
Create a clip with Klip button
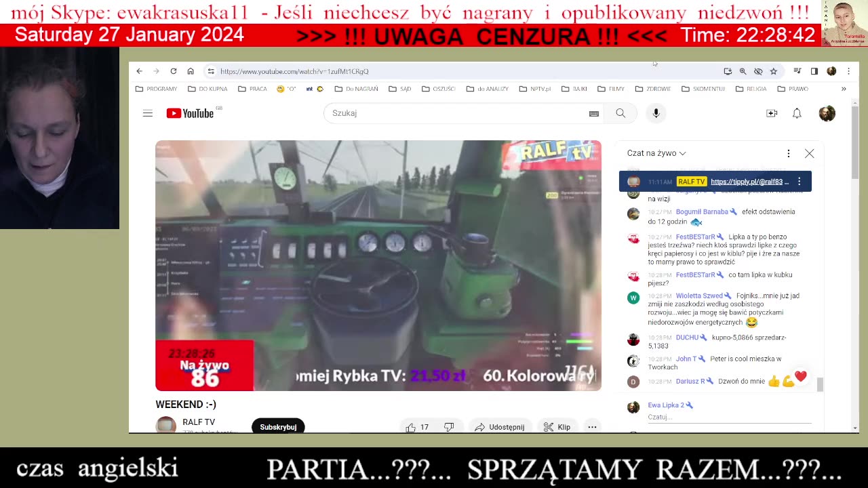pyautogui.click(x=557, y=427)
